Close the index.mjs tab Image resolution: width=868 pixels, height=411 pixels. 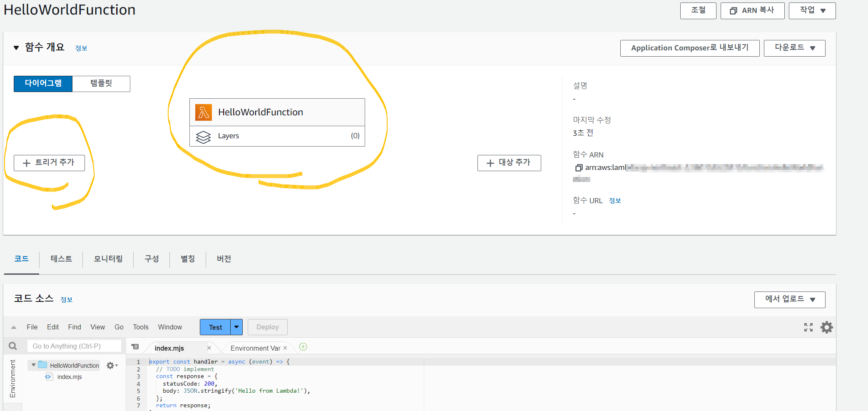point(209,348)
